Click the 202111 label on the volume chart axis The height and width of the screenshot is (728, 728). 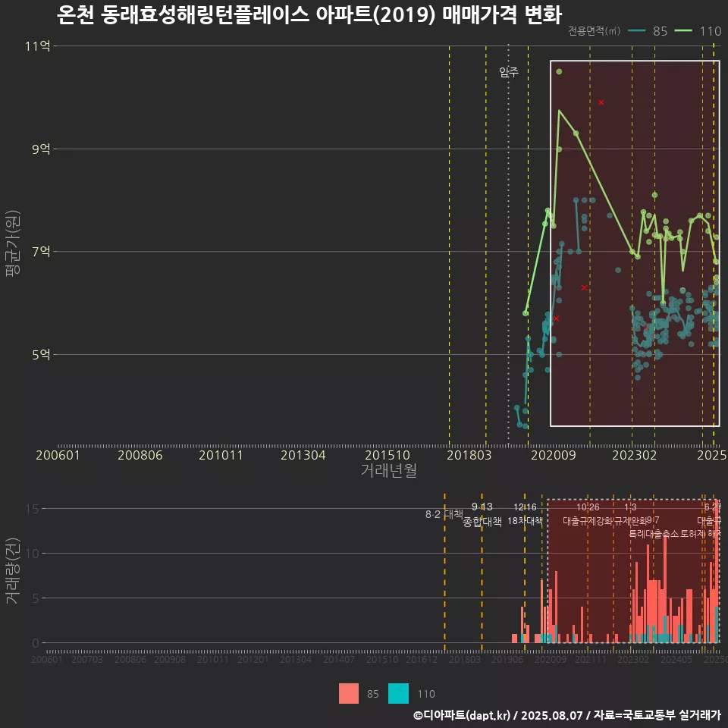[591, 659]
